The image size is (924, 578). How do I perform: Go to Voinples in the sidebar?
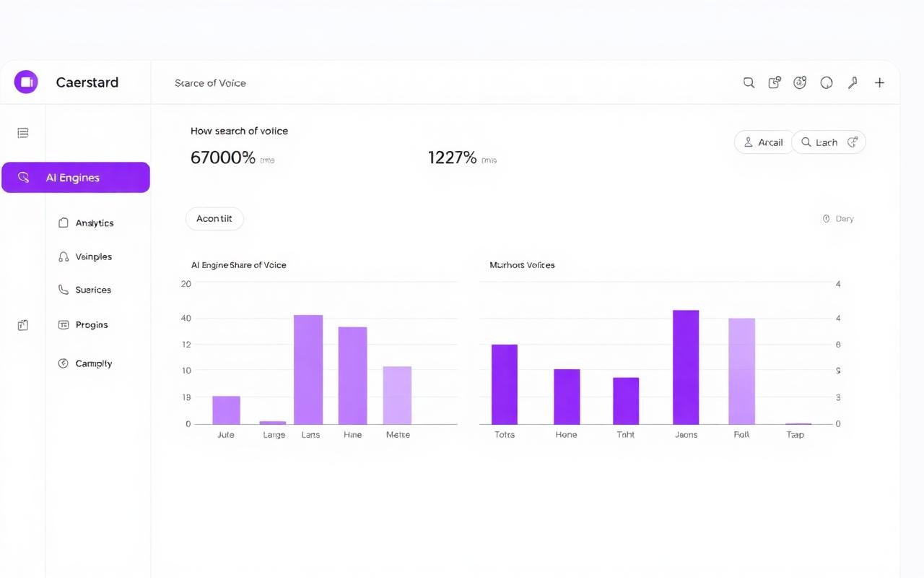pyautogui.click(x=84, y=256)
